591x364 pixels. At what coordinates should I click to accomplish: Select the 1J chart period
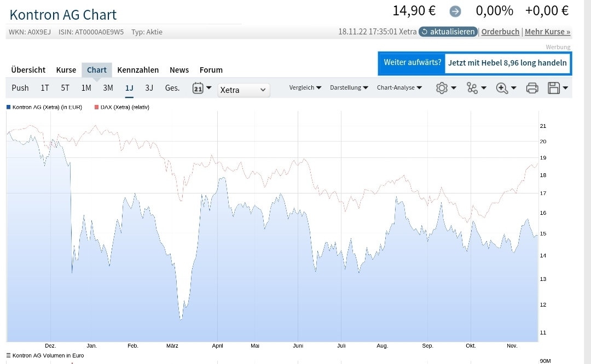point(129,87)
